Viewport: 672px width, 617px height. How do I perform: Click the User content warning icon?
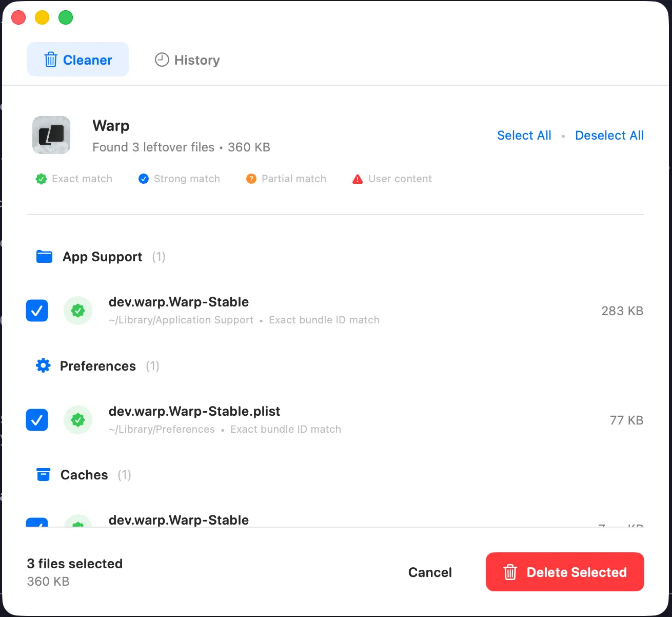(358, 179)
